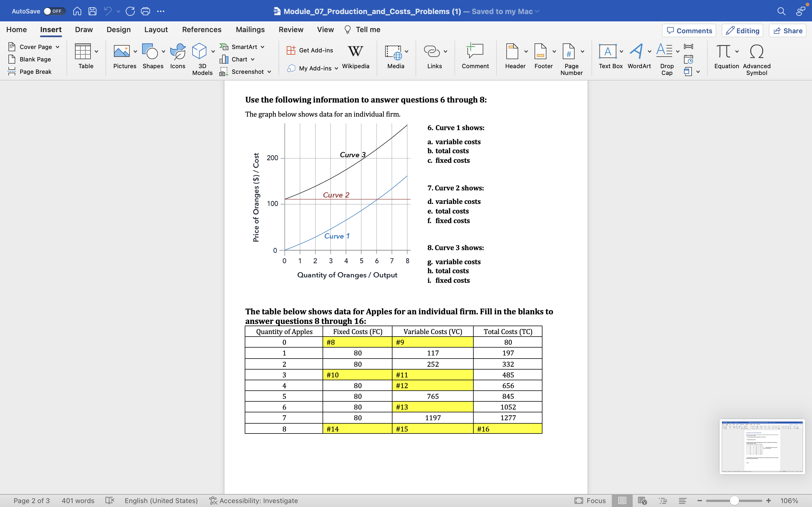Screen dimensions: 812x507
Task: Open the Equation tool
Action: click(723, 52)
